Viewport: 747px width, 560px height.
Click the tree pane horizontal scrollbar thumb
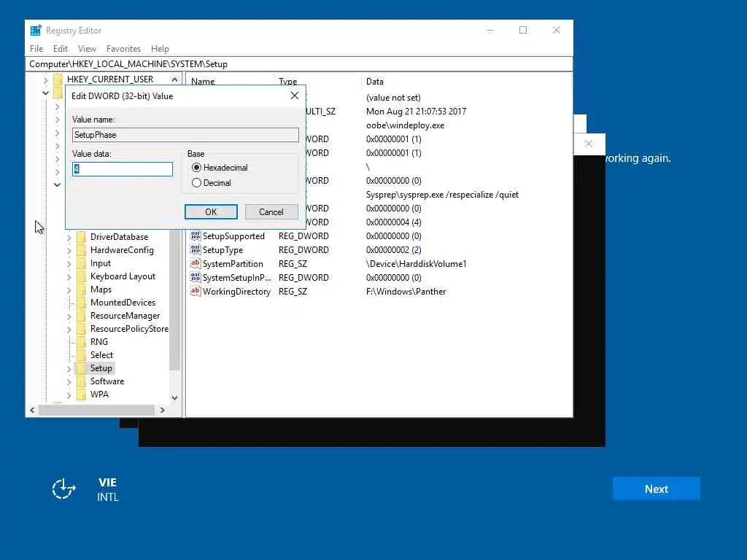click(x=97, y=410)
